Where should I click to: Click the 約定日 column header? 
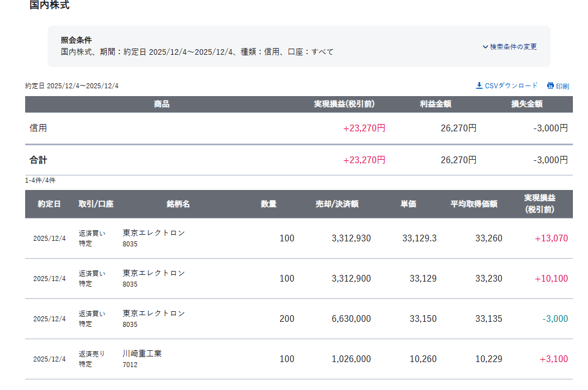click(49, 204)
